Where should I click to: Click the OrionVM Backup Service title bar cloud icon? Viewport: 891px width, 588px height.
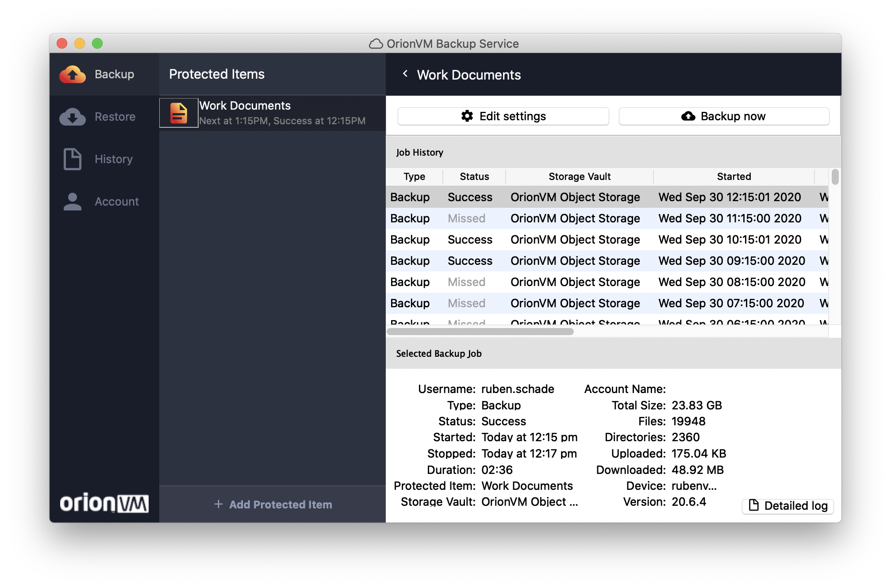coord(376,43)
